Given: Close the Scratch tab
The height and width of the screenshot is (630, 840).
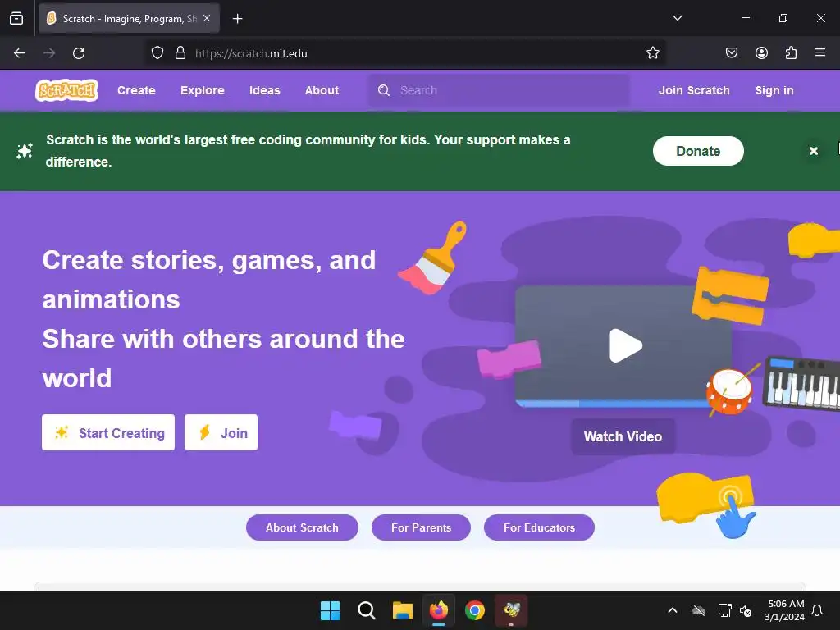Looking at the screenshot, I should tap(207, 18).
